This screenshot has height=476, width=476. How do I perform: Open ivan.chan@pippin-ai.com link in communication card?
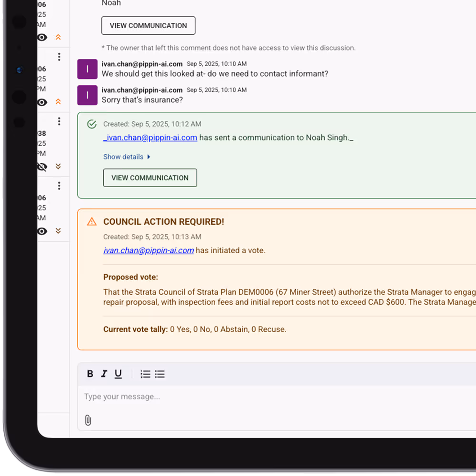point(150,138)
